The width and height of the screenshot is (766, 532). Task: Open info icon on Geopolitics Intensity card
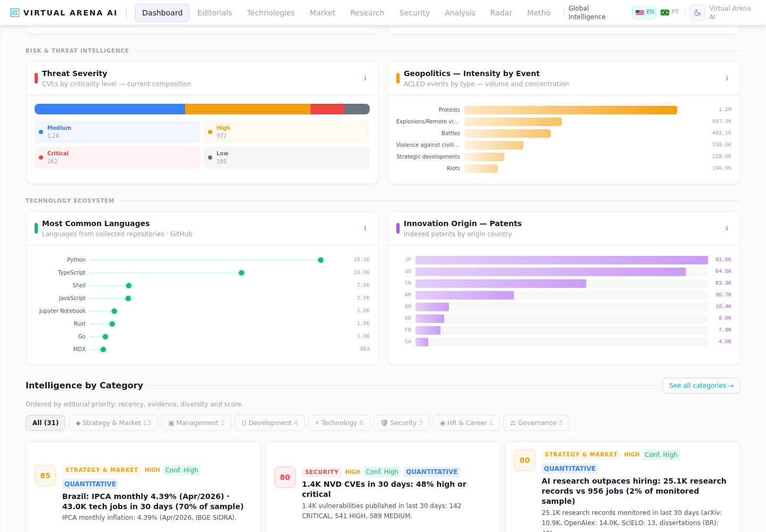[x=727, y=78]
